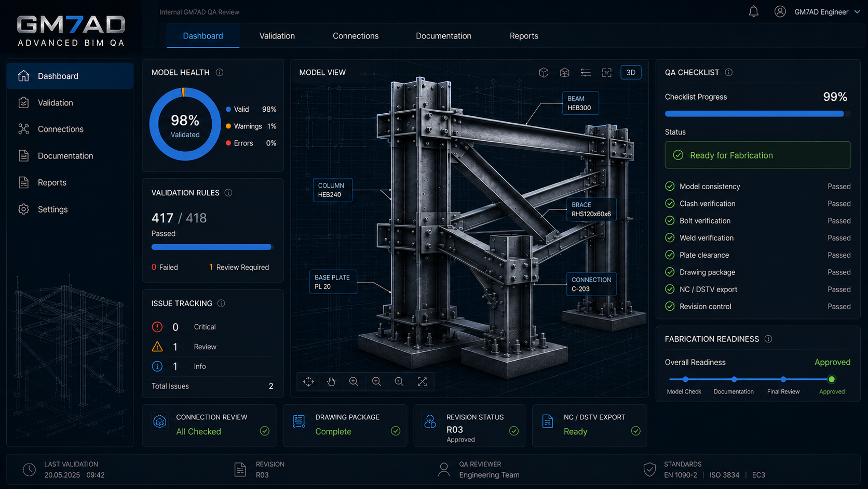
Task: Open the Connections top tab
Action: 356,36
